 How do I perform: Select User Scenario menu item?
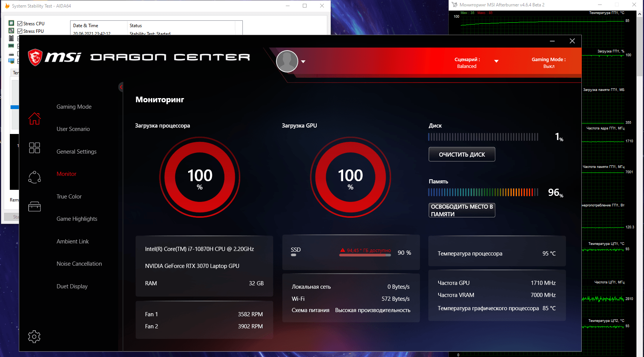73,129
